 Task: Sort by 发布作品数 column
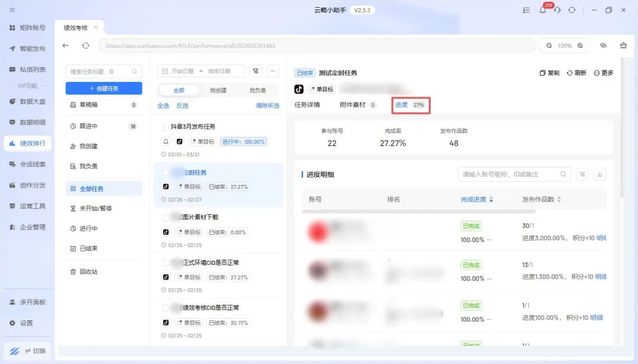coord(542,199)
